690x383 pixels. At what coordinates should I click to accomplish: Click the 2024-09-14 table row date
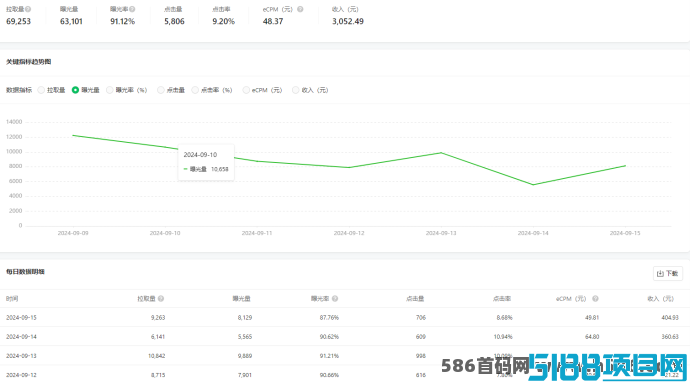(21, 337)
